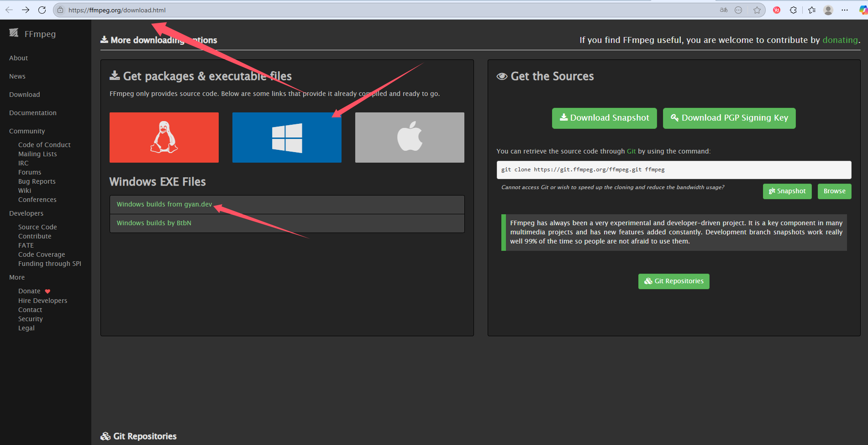Open Developers in the sidebar
This screenshot has width=868, height=445.
26,213
